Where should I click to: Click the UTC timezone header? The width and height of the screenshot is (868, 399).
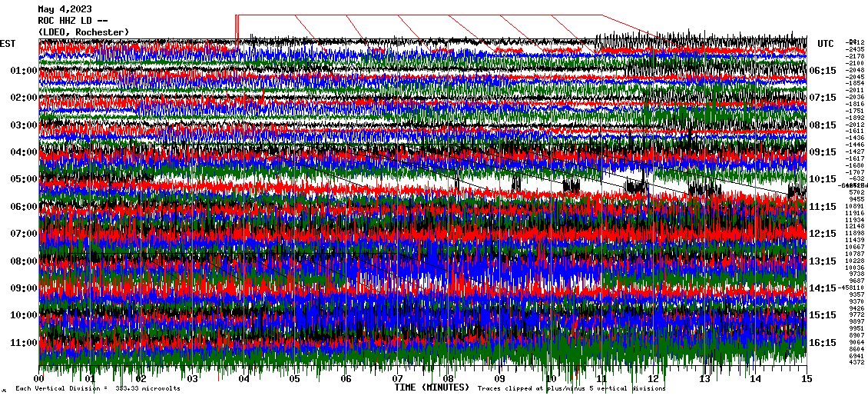pos(826,44)
